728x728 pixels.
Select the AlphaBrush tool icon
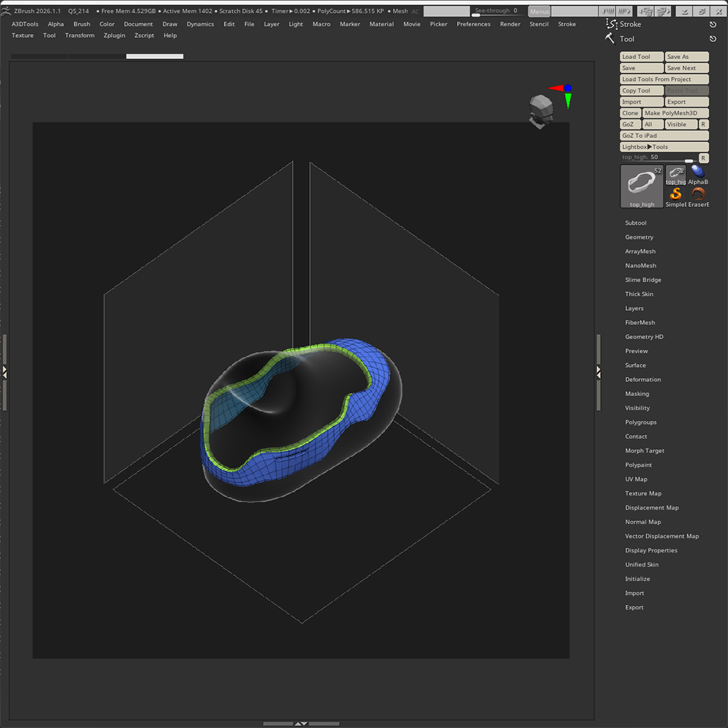698,175
